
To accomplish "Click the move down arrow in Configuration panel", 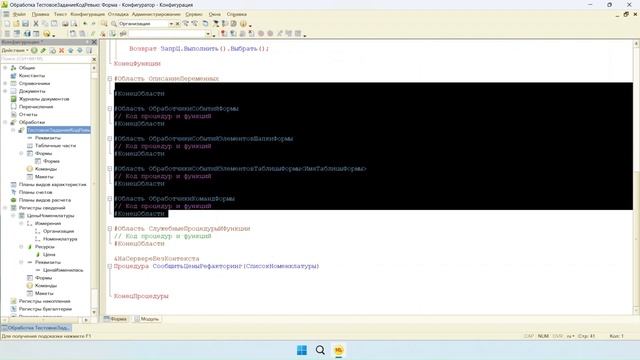I will pyautogui.click(x=80, y=50).
